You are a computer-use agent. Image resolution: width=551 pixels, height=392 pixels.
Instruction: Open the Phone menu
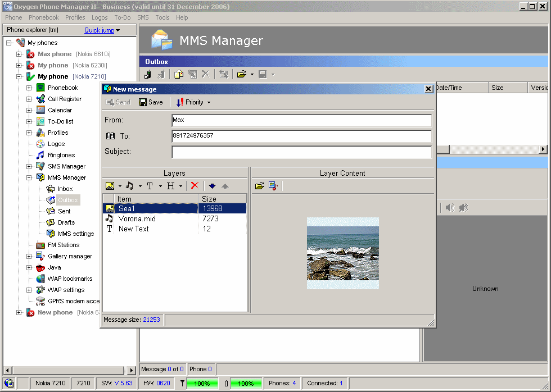(x=13, y=17)
